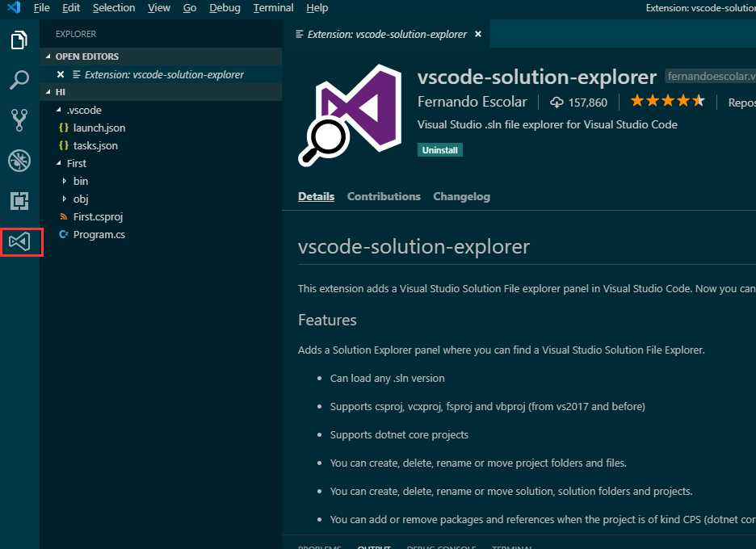Click the vscode-solution-explorer extension name heading
The image size is (756, 549).
tap(536, 78)
